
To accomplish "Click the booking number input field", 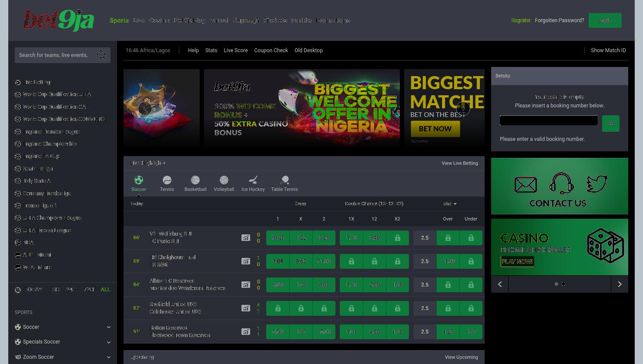I will 549,120.
